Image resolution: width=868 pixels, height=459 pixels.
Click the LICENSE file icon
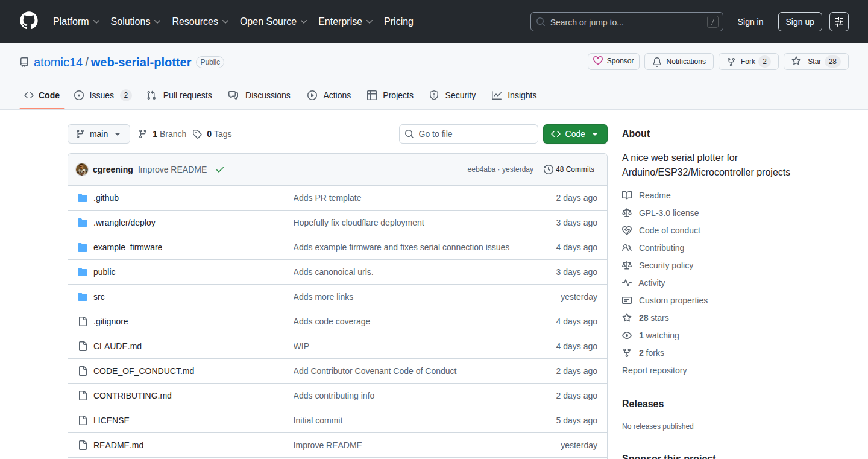pos(83,420)
